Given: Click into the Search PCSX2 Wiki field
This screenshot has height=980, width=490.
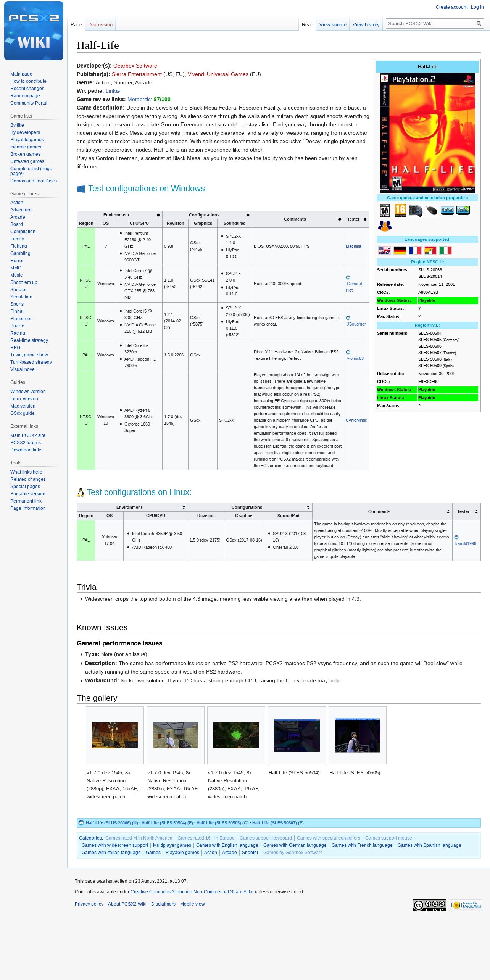Looking at the screenshot, I should coord(430,24).
